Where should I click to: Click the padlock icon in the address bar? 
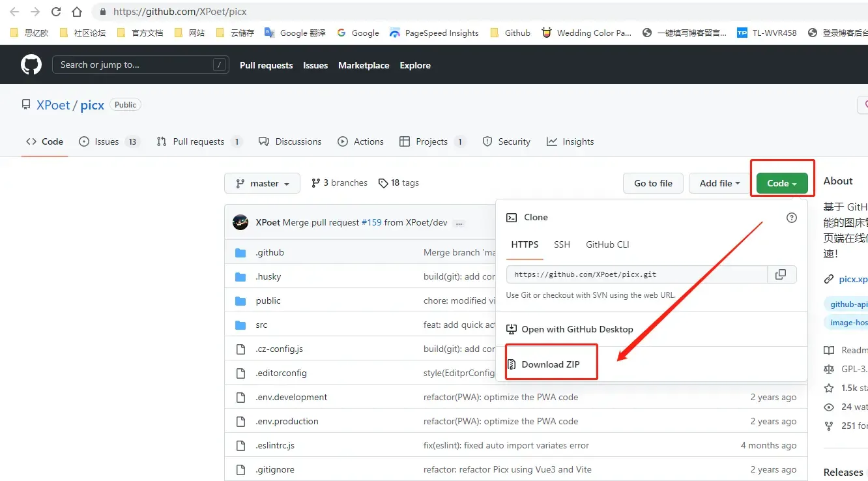pos(102,11)
